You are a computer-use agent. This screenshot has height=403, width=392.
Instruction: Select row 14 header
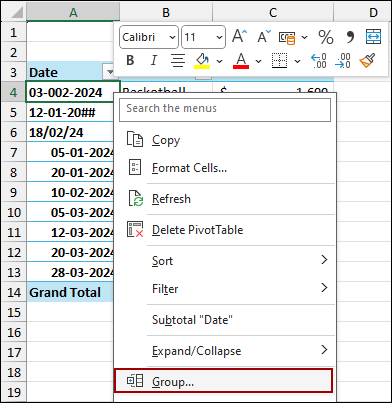[14, 292]
